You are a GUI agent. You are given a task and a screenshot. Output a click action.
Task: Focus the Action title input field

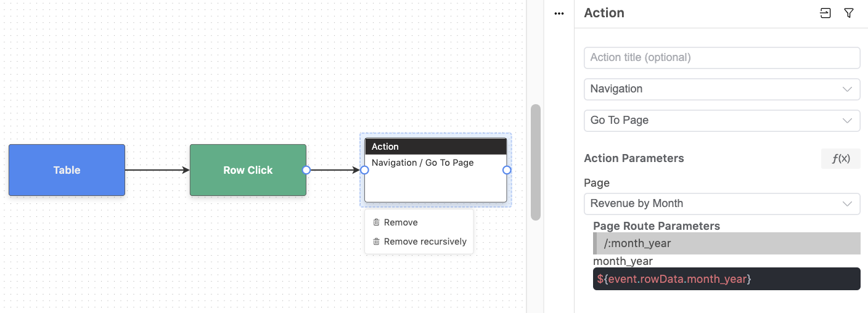pyautogui.click(x=721, y=57)
